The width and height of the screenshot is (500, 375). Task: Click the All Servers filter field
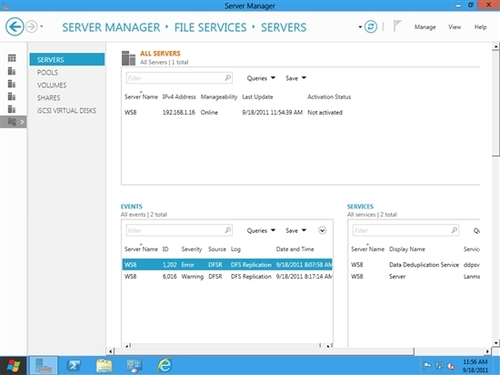(179, 78)
